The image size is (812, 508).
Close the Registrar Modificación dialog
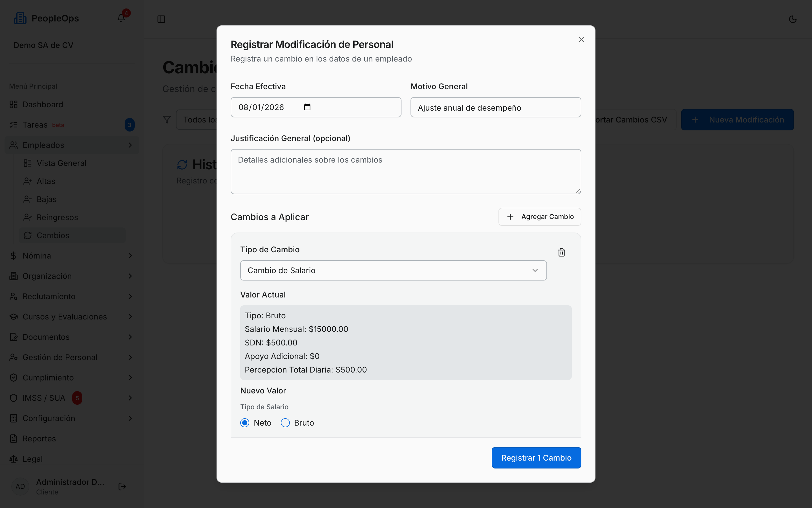(x=581, y=40)
